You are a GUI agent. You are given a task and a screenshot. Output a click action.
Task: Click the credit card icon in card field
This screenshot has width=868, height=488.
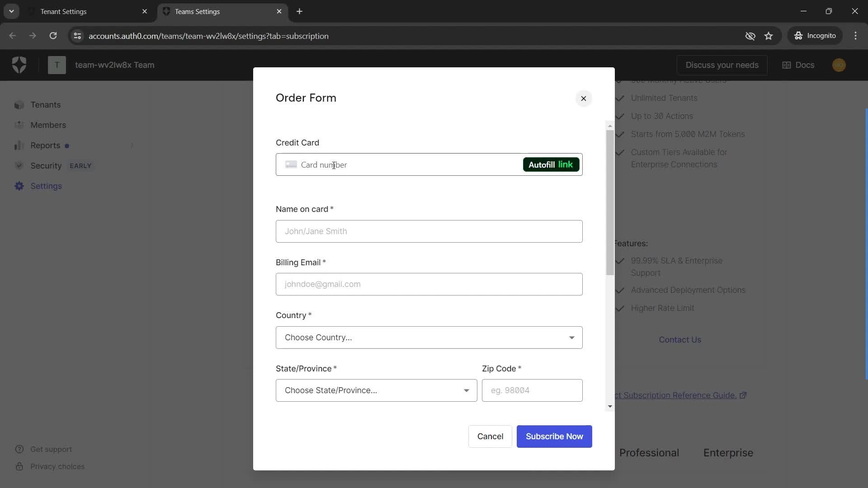tap(291, 164)
